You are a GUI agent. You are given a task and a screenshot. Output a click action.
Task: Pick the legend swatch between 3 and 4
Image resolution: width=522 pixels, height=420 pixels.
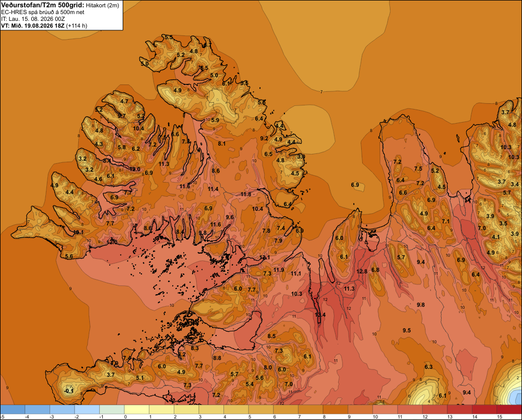pos(211,410)
